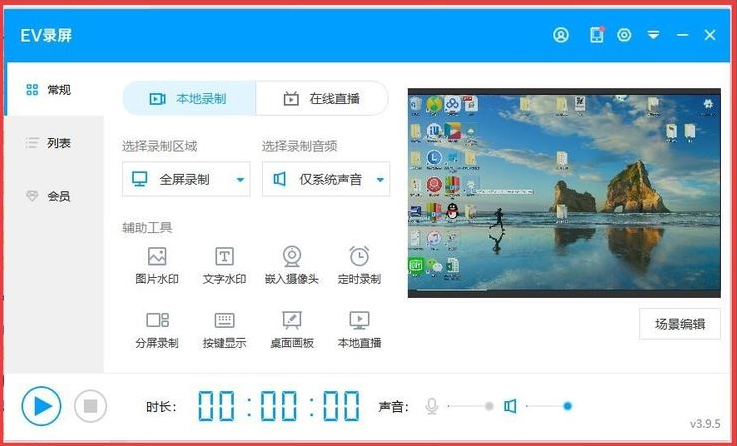
Task: Open the 文字水印 text watermark tool
Action: [224, 266]
